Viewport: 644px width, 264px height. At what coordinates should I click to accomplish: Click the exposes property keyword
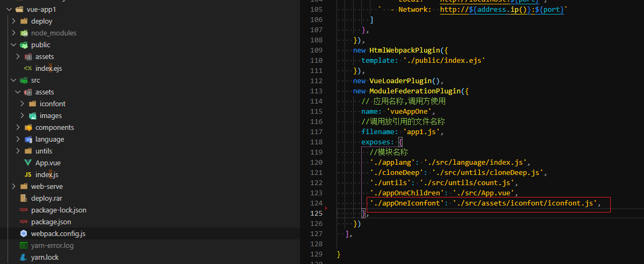377,142
